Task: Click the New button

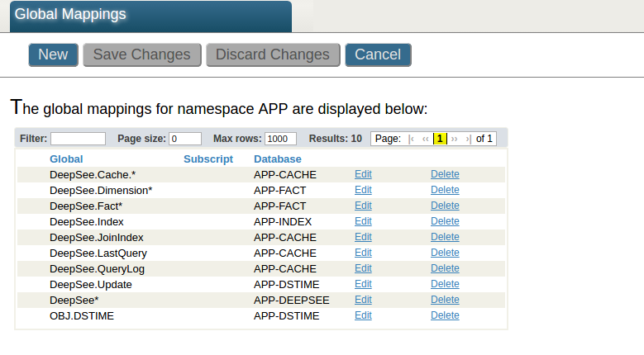Action: click(53, 54)
